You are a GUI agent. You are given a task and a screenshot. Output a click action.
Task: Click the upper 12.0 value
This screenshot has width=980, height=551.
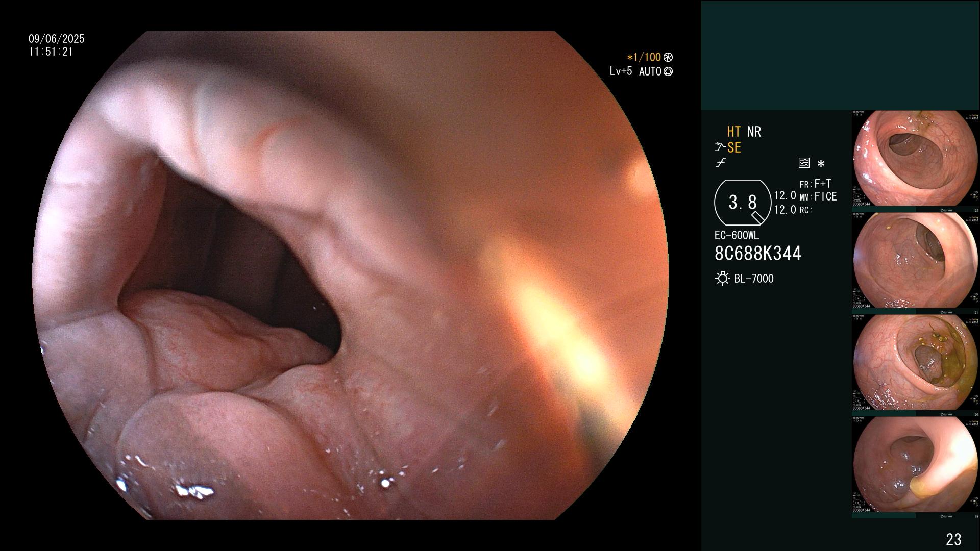coord(785,196)
